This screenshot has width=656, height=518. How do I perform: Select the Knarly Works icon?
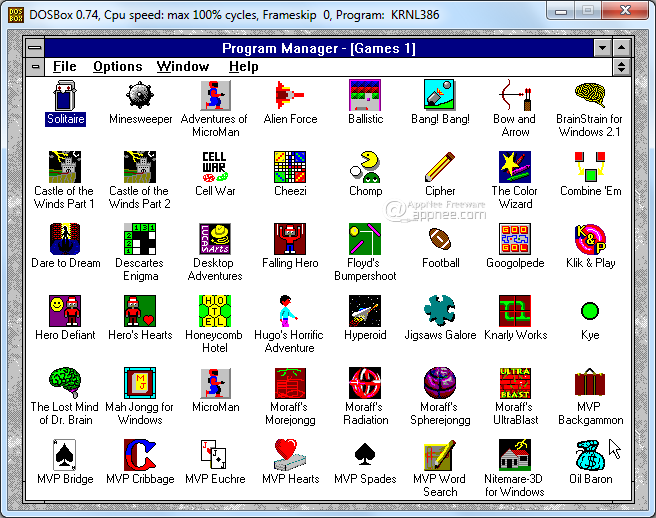point(515,311)
